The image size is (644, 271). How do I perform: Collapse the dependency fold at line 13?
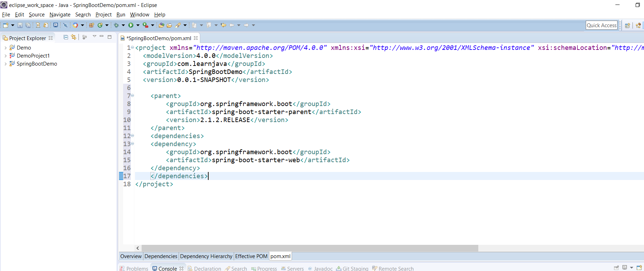tap(133, 144)
